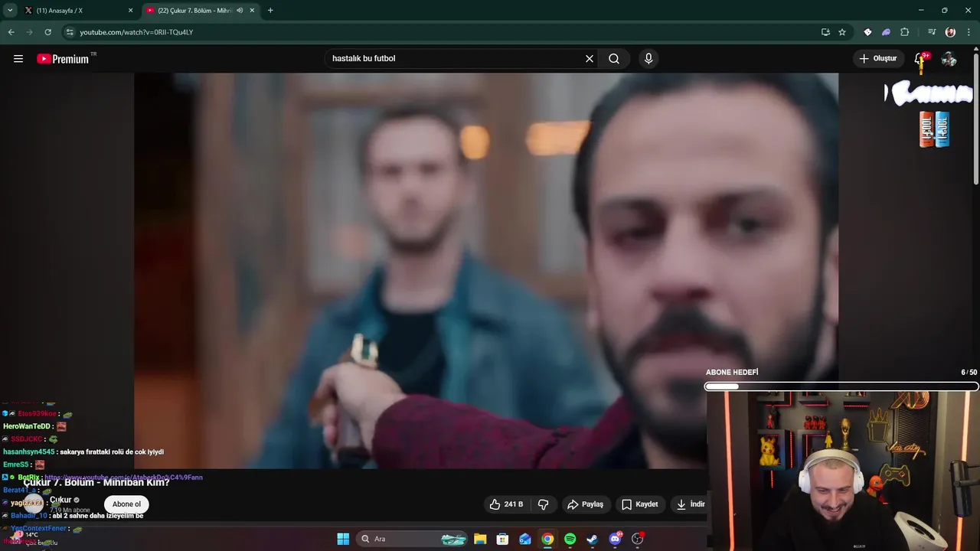This screenshot has width=980, height=551.
Task: Select the Çukur 7. Bölüm tab
Action: [199, 11]
